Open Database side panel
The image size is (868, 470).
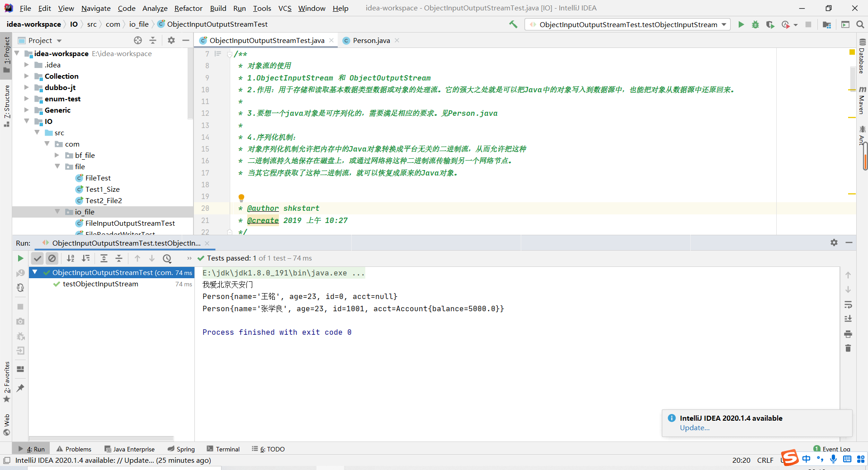862,57
